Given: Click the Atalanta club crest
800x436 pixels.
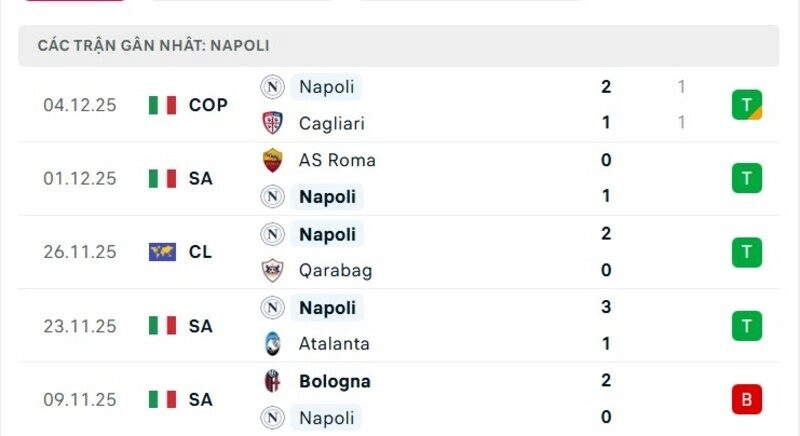Looking at the screenshot, I should click(x=272, y=344).
